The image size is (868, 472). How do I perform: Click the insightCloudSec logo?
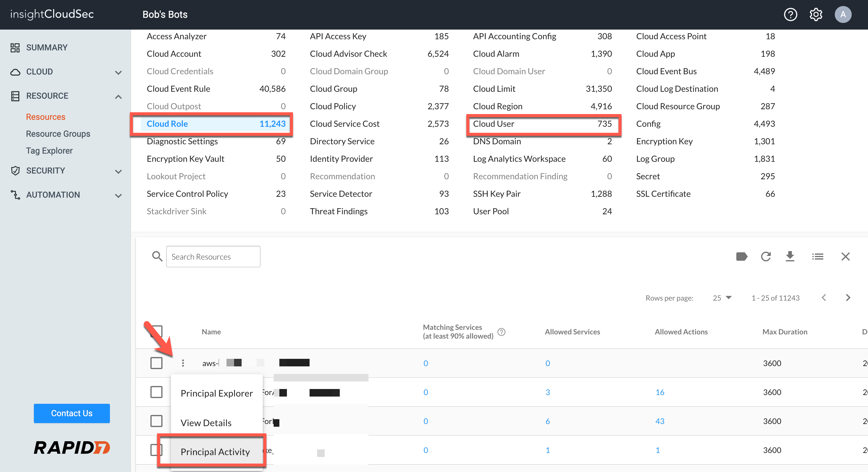tap(52, 14)
